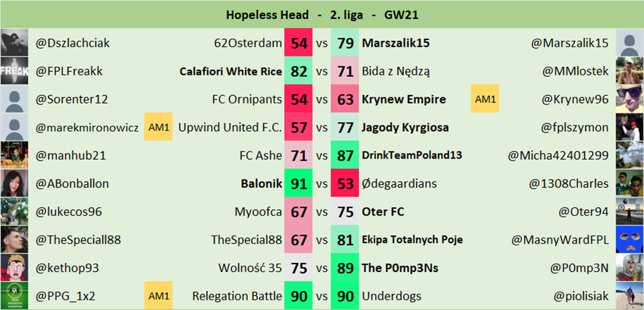The width and height of the screenshot is (644, 310).
Task: Click the avatar beside @ABonballon
Action: coord(14,184)
